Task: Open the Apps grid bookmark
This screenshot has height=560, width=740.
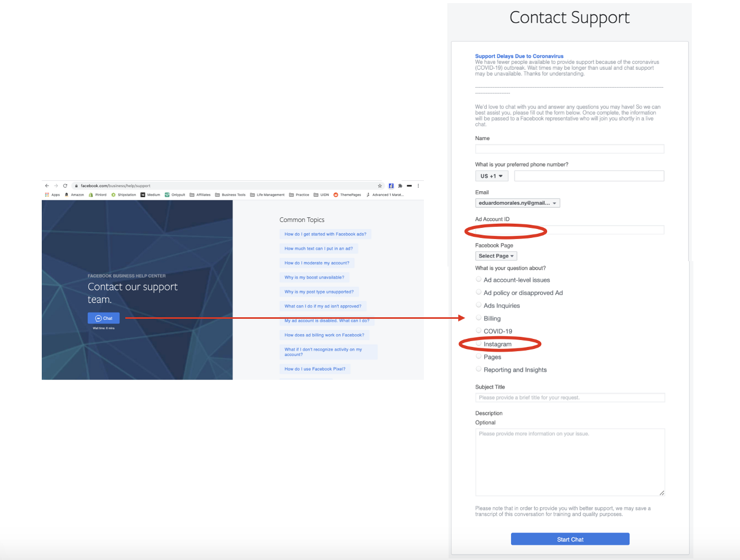Action: tap(52, 195)
